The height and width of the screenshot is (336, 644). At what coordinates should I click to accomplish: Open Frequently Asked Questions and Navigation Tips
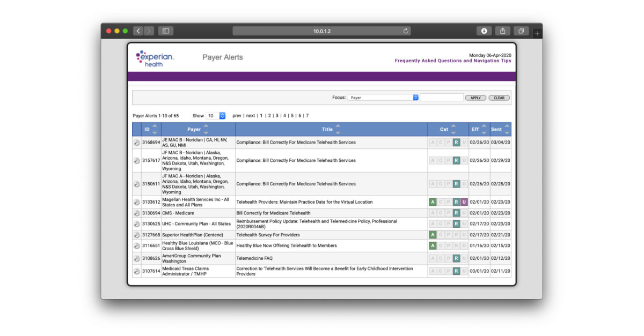[453, 61]
